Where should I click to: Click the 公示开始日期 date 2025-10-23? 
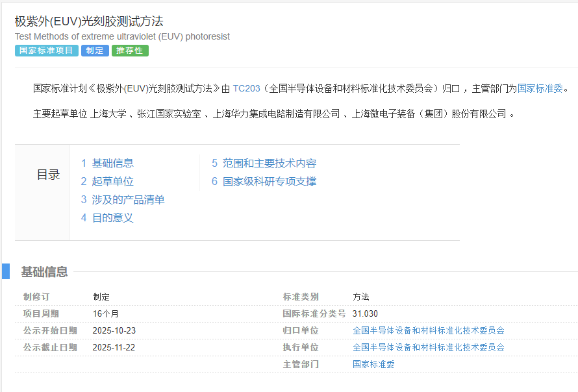(x=114, y=330)
